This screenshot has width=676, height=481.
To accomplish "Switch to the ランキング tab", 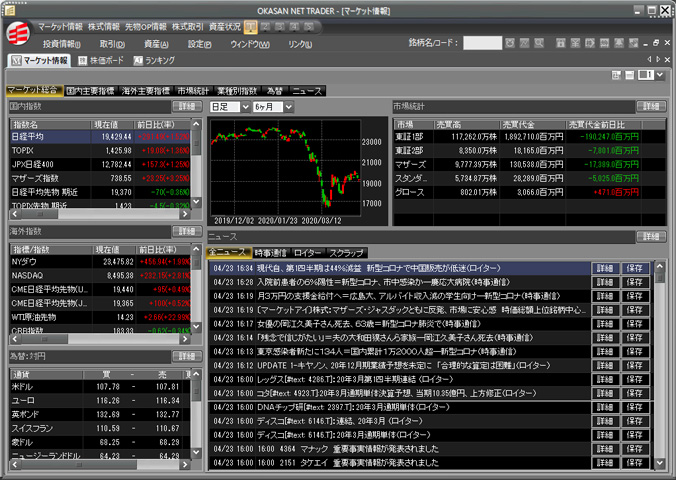I will [x=154, y=60].
